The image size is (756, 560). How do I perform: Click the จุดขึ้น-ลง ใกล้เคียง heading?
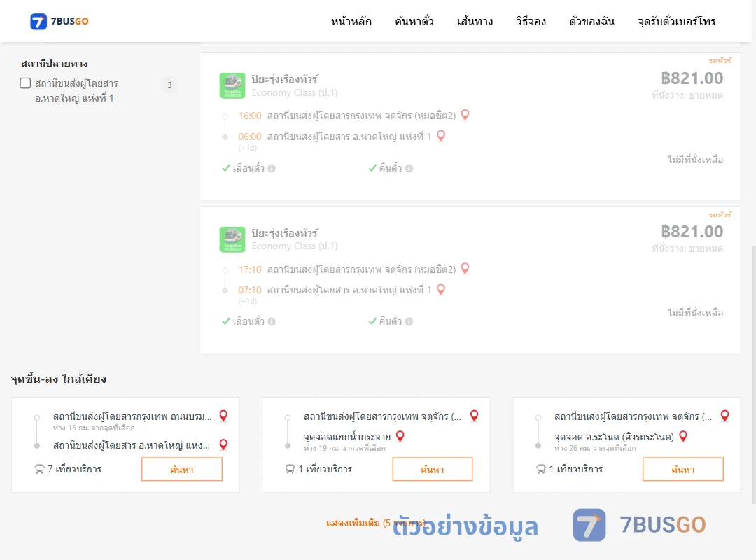click(59, 379)
